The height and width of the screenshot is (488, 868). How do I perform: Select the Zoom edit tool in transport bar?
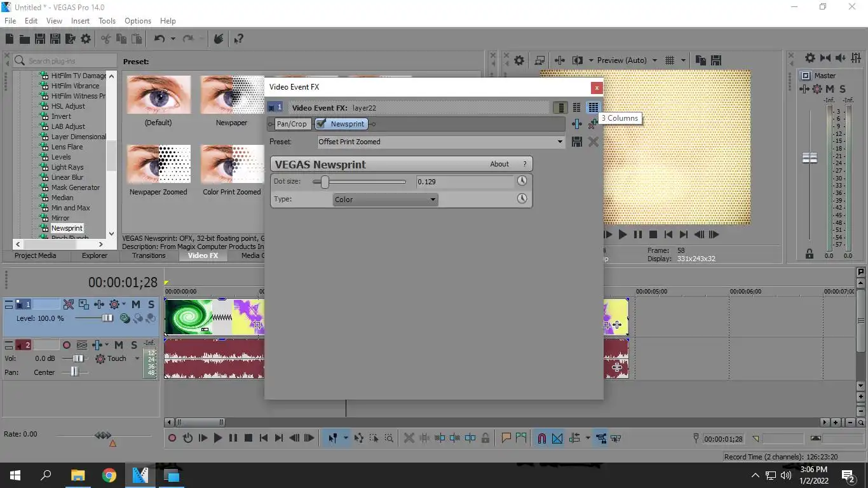coord(389,438)
